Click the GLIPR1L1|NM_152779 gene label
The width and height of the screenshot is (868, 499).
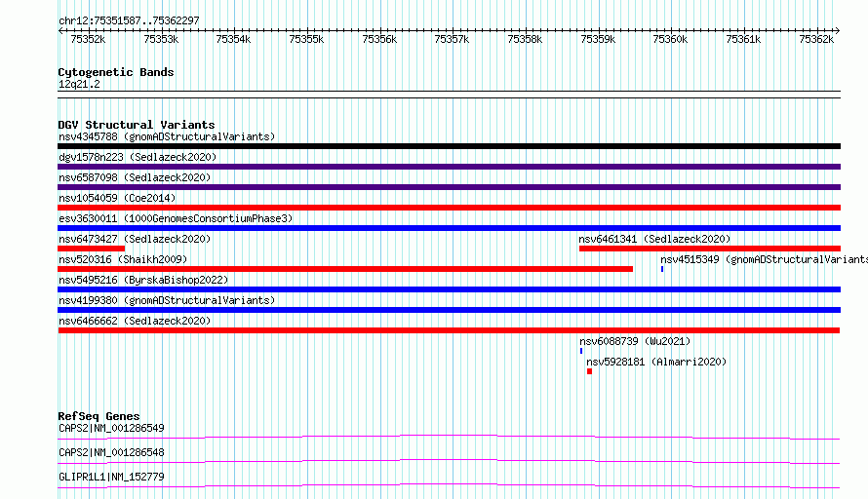pos(111,477)
